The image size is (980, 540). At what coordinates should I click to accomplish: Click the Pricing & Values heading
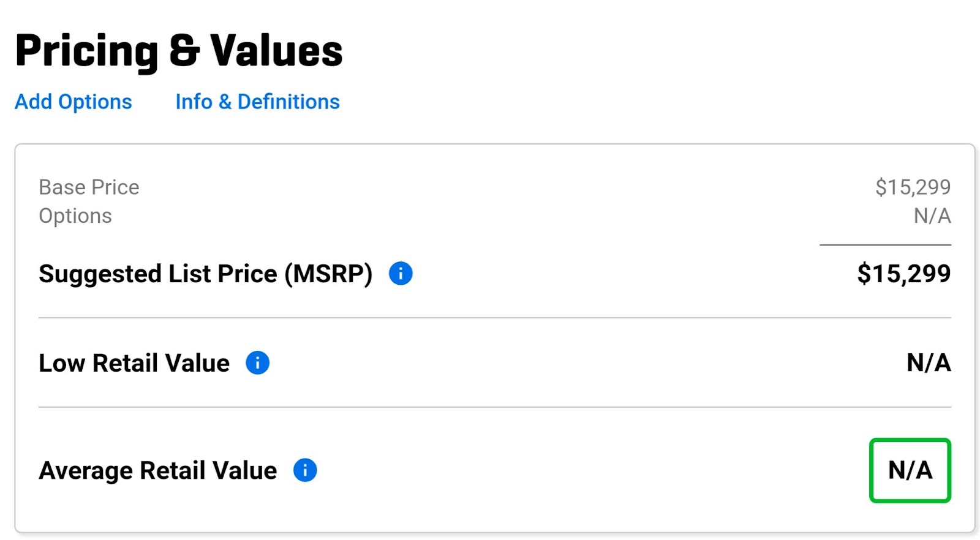click(x=179, y=50)
